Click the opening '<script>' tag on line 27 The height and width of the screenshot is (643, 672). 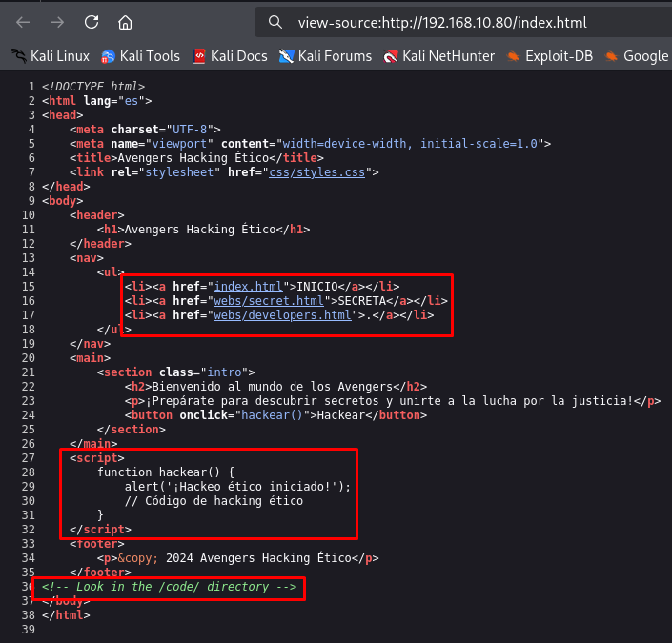tap(97, 458)
